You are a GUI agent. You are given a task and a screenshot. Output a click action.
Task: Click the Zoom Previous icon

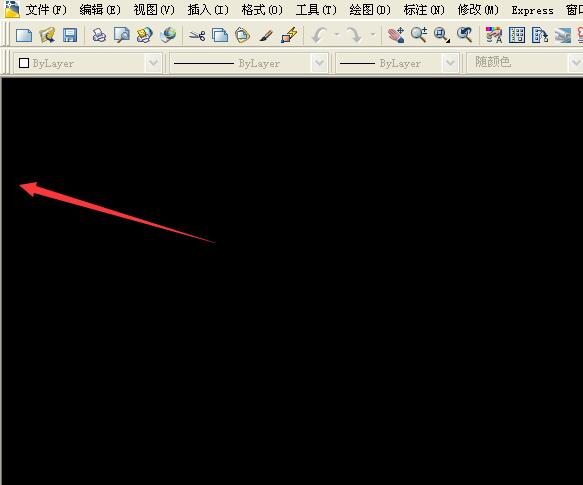click(465, 35)
